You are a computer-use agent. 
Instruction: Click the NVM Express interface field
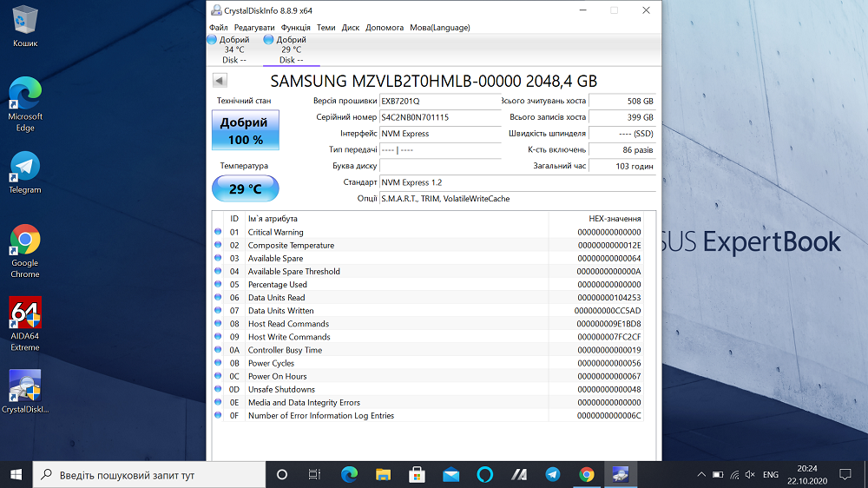(440, 134)
